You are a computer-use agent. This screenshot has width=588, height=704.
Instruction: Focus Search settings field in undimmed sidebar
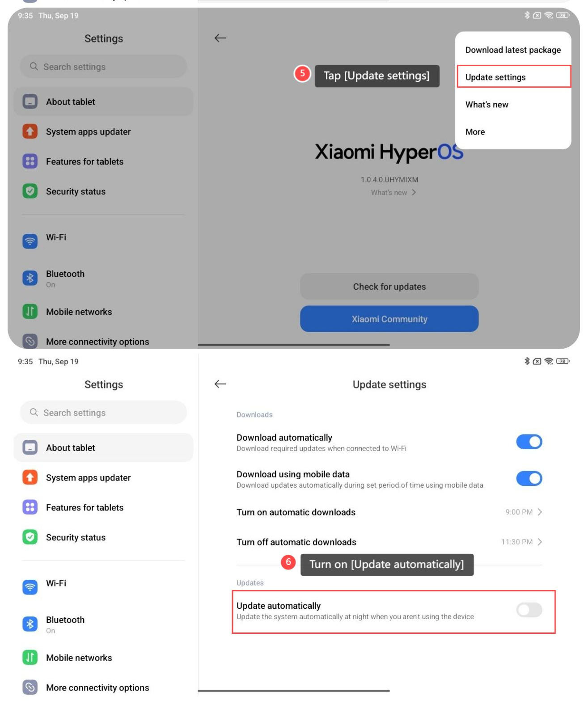click(103, 412)
